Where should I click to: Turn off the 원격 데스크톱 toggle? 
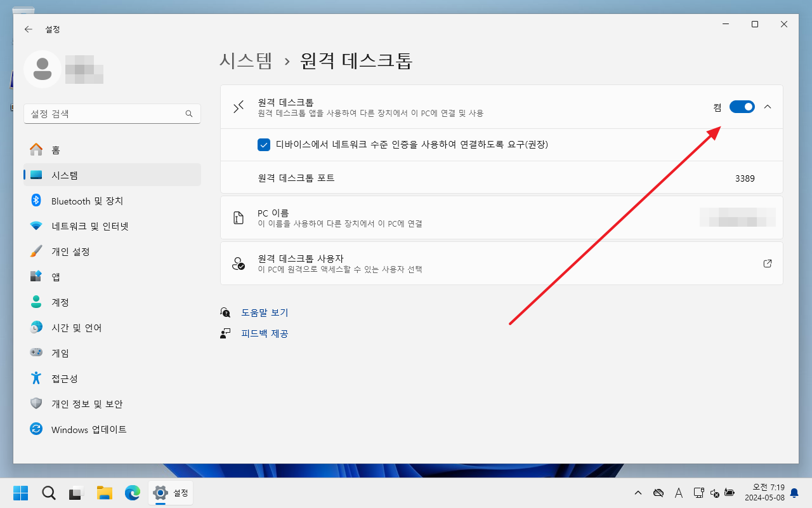[x=742, y=107]
